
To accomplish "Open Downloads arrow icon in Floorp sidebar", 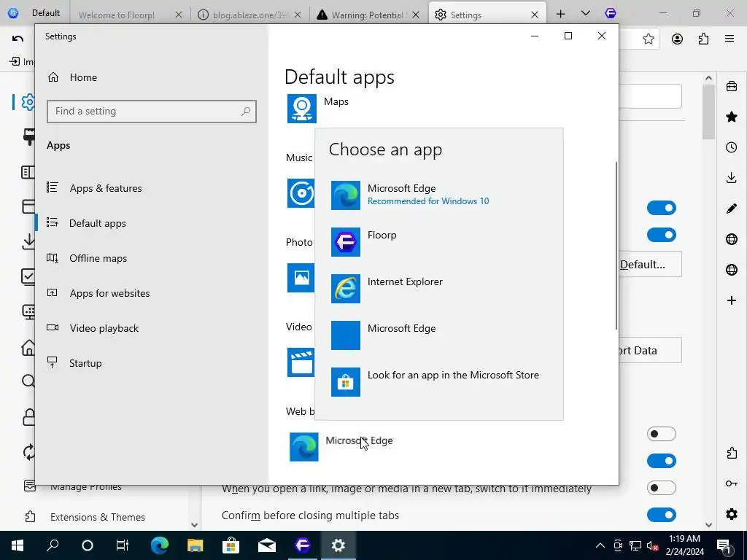I will click(732, 178).
